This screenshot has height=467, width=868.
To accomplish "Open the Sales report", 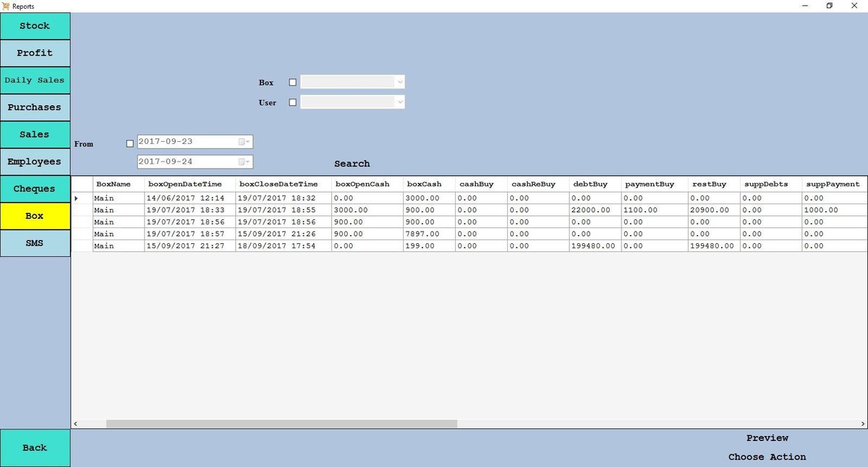I will (35, 135).
